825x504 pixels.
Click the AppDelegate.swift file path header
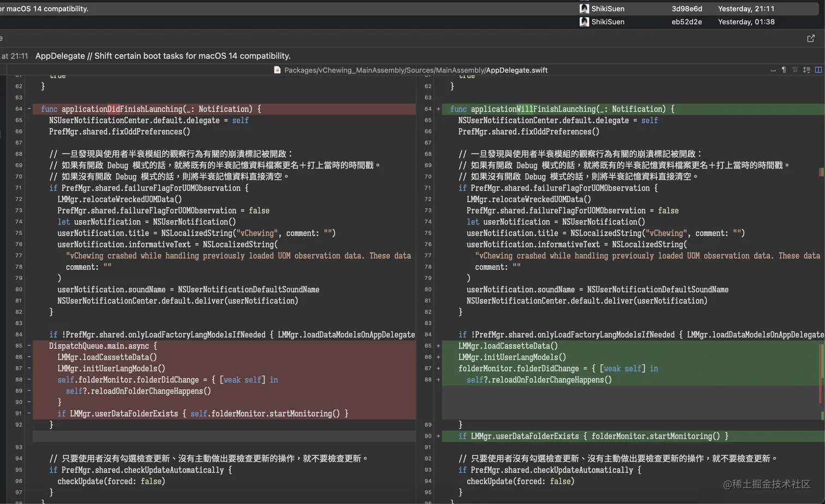(x=416, y=70)
